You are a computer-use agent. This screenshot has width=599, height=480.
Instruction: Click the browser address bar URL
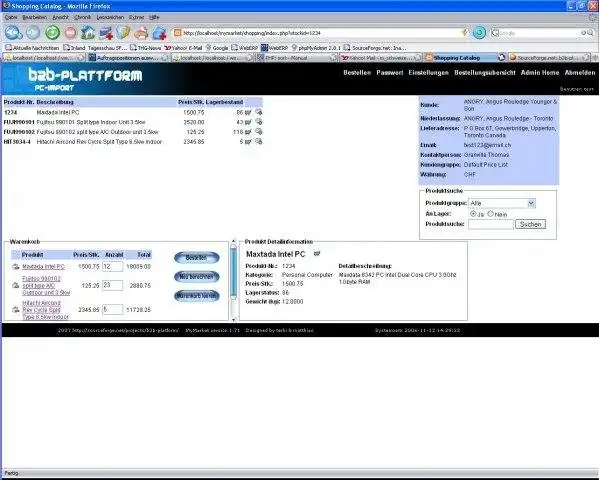[320, 33]
